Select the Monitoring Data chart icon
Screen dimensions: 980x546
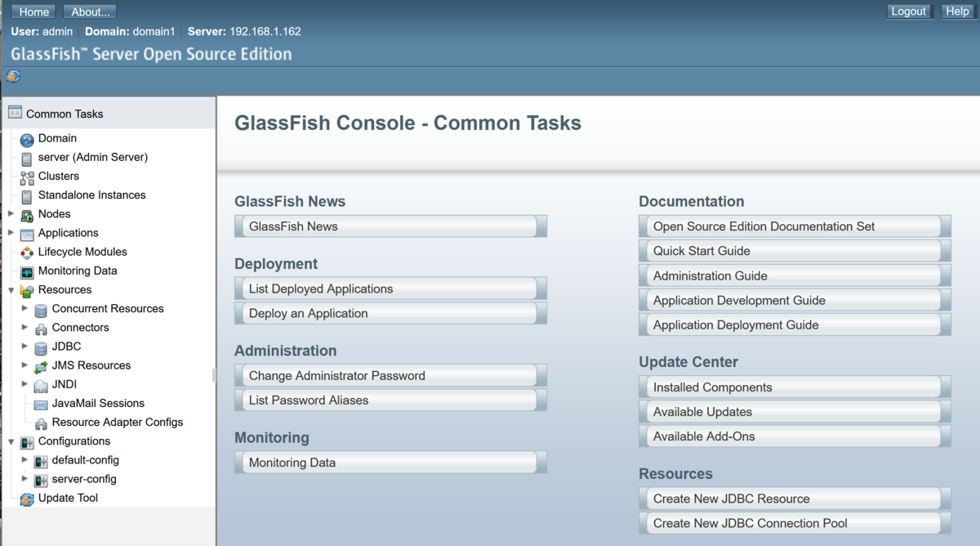tap(26, 271)
